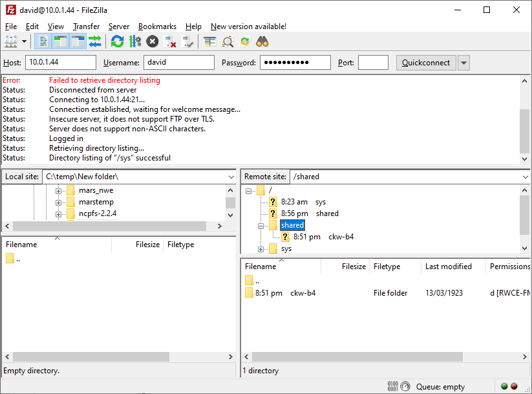Collapse the remote root folder
The image size is (532, 394).
[x=248, y=191]
